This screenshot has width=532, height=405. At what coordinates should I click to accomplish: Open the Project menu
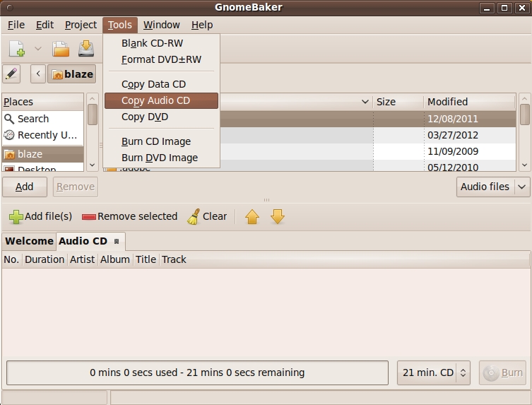81,25
